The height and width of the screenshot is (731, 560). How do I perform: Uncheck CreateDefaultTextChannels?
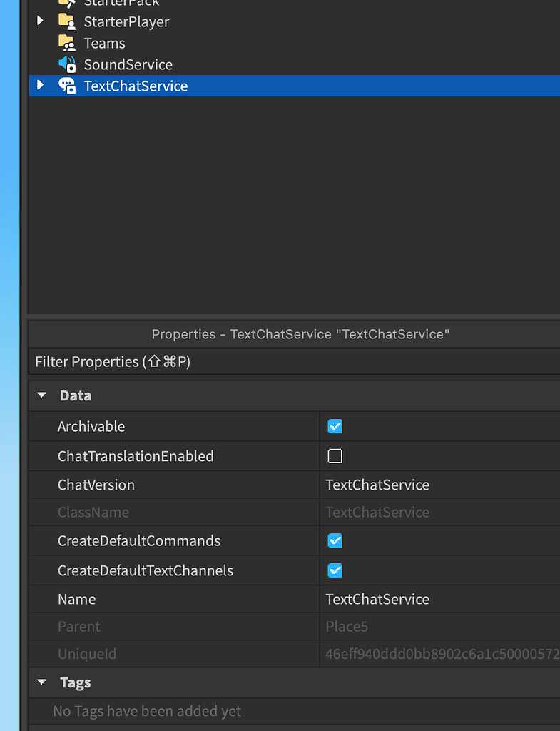tap(335, 570)
